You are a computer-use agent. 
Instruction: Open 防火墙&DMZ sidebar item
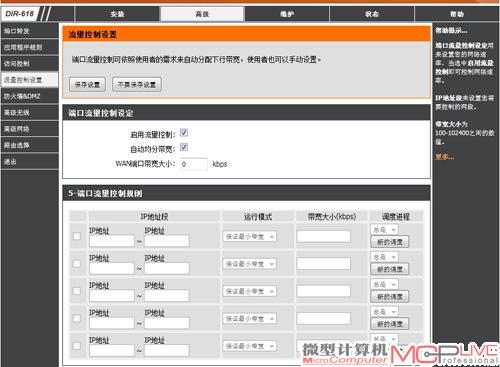pos(29,96)
